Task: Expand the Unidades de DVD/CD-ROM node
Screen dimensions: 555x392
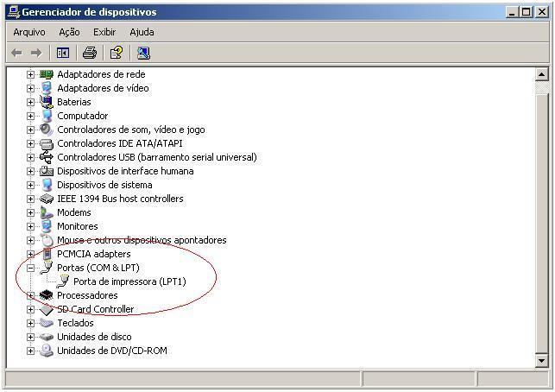Action: pos(30,351)
